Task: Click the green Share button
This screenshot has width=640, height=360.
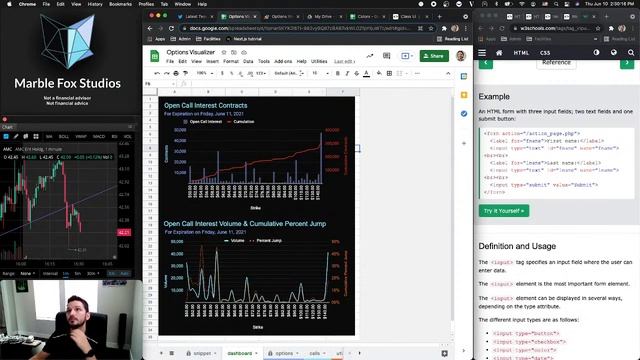Action: point(434,56)
